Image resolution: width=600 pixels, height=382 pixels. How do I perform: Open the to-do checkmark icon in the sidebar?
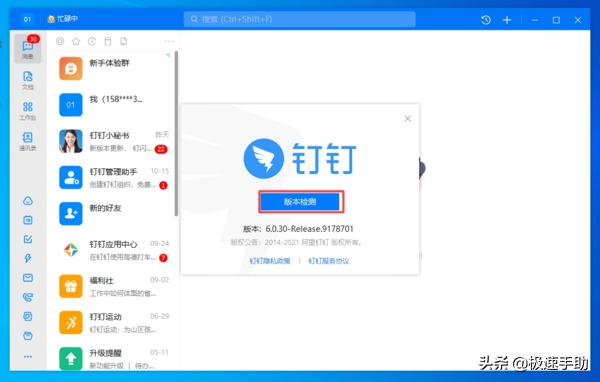click(x=28, y=239)
